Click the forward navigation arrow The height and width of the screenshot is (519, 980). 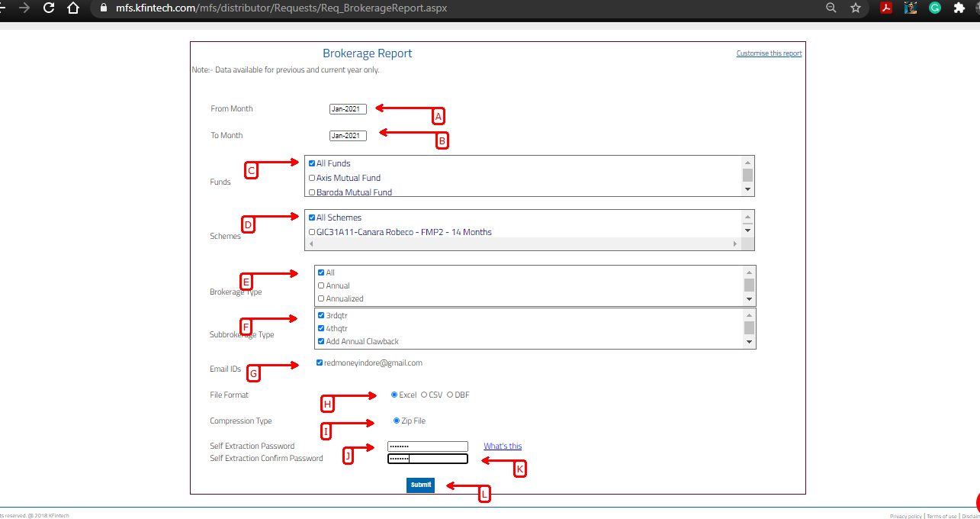tap(24, 8)
